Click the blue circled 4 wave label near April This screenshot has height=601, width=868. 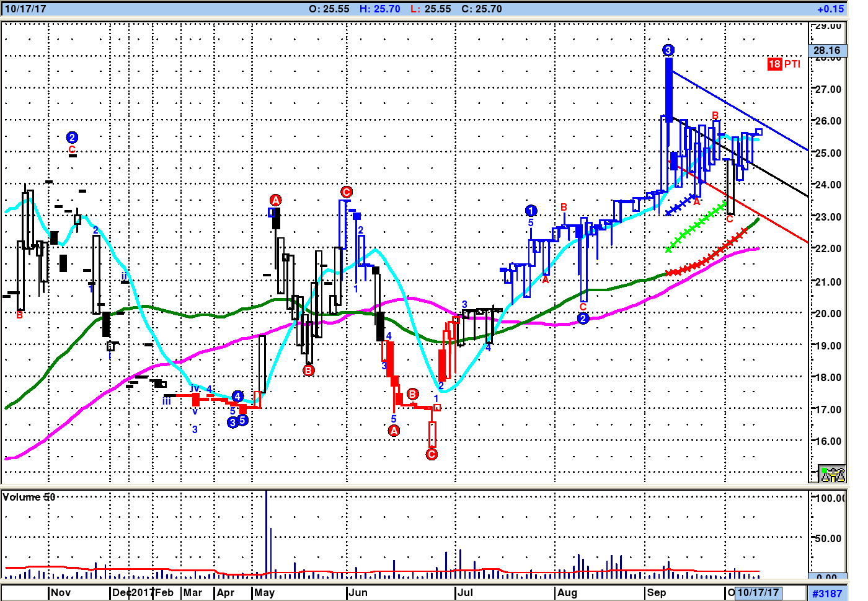(238, 397)
